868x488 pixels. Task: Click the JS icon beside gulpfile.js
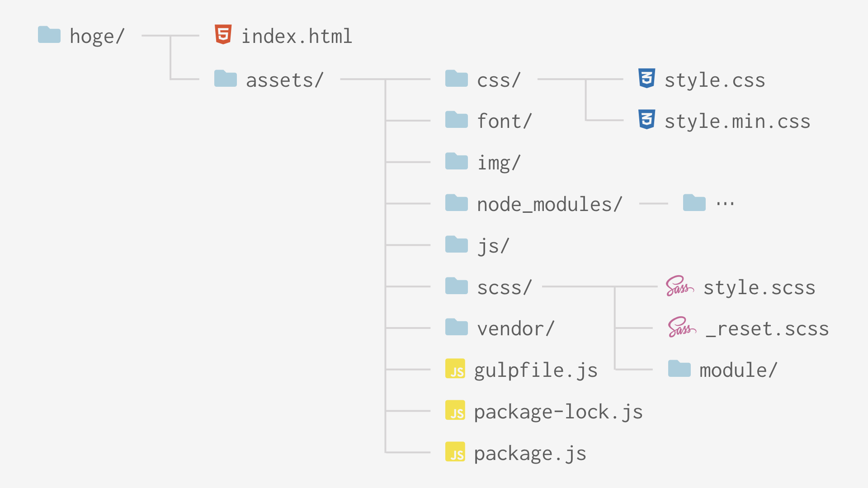(455, 369)
